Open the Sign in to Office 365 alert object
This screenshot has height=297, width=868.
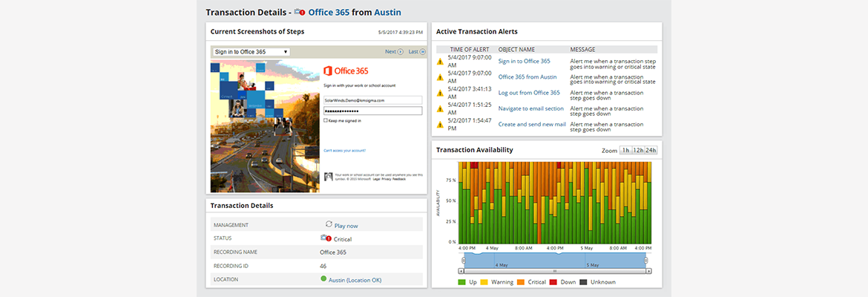pyautogui.click(x=525, y=62)
